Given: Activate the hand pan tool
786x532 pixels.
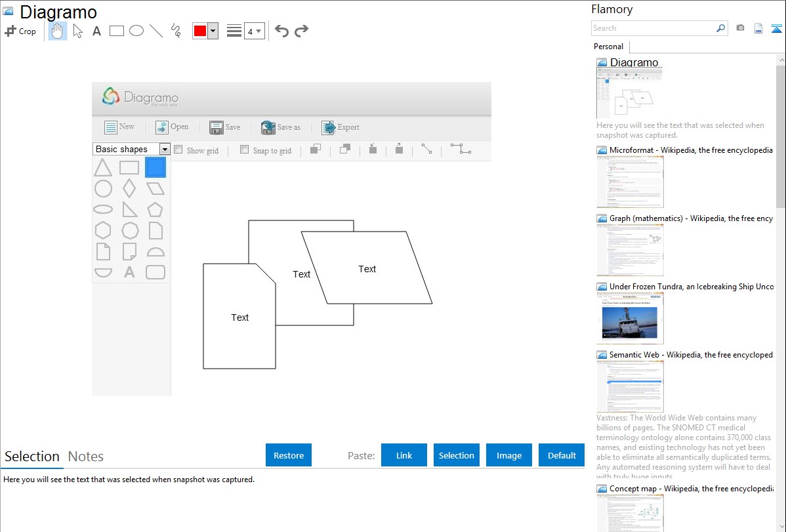Looking at the screenshot, I should (58, 31).
